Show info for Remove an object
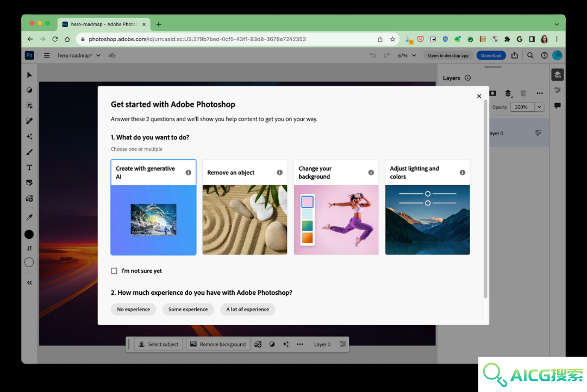This screenshot has height=392, width=587. [x=280, y=173]
